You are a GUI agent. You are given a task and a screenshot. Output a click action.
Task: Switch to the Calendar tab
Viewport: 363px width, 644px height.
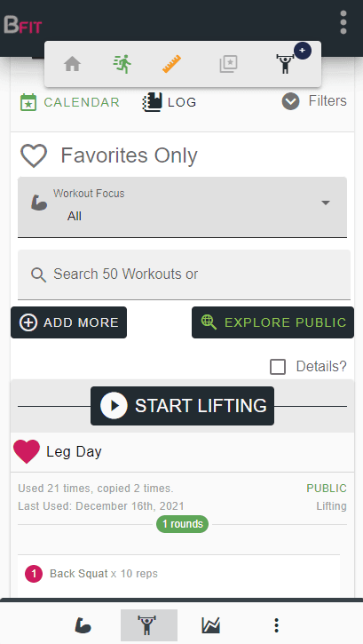70,102
